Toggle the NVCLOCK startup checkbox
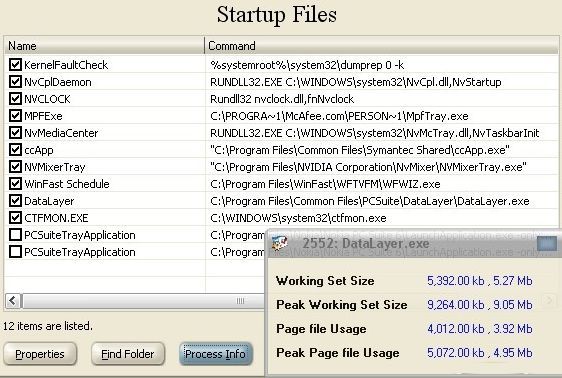This screenshot has height=378, width=562. (15, 99)
